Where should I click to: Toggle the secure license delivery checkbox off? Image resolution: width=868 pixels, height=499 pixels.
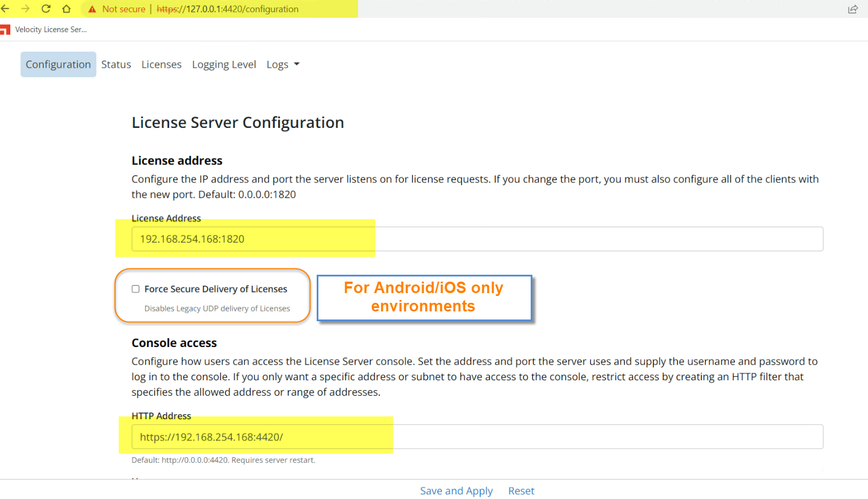(x=135, y=289)
